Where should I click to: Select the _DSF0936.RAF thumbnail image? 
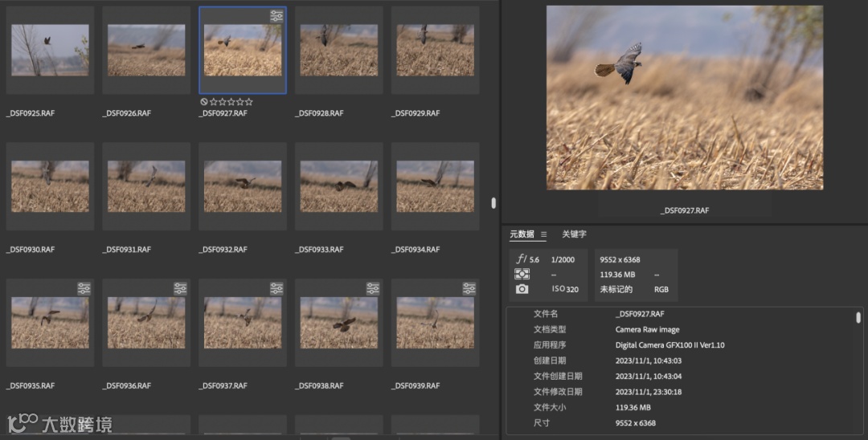(x=146, y=323)
